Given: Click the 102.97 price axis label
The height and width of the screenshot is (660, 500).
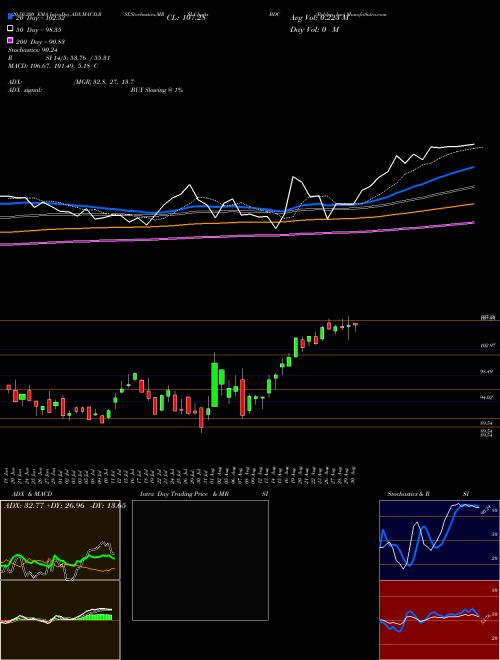Looking at the screenshot, I should (x=487, y=345).
